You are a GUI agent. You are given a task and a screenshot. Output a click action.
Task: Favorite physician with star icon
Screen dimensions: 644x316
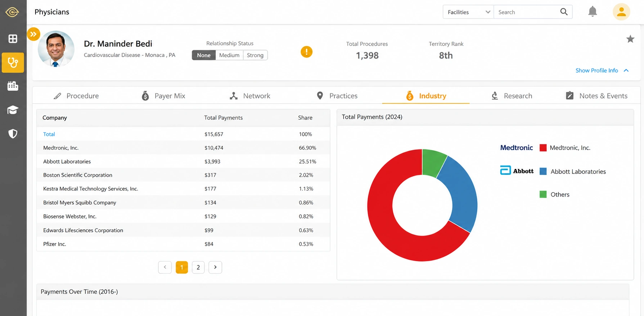630,39
